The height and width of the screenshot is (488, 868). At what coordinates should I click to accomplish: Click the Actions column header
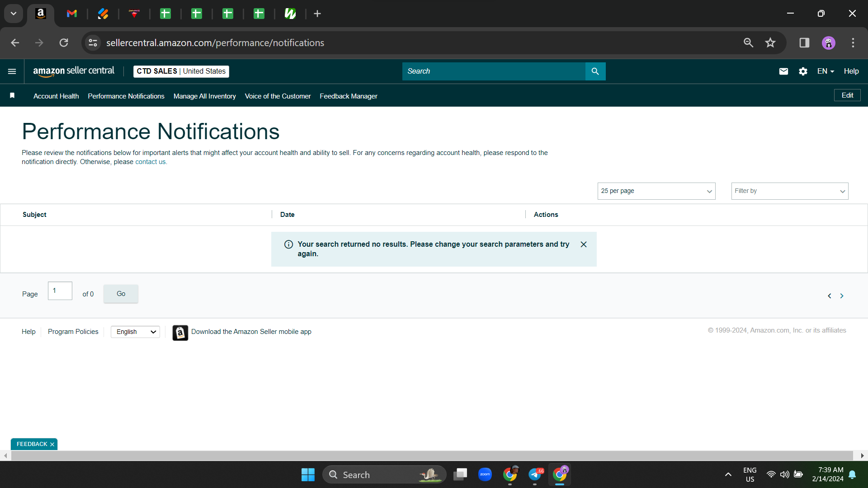click(546, 215)
